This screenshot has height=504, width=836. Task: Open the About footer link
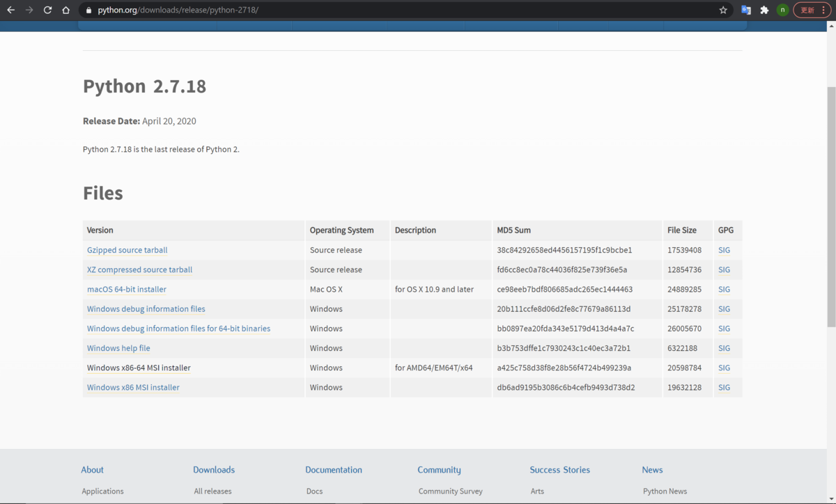[x=92, y=470]
